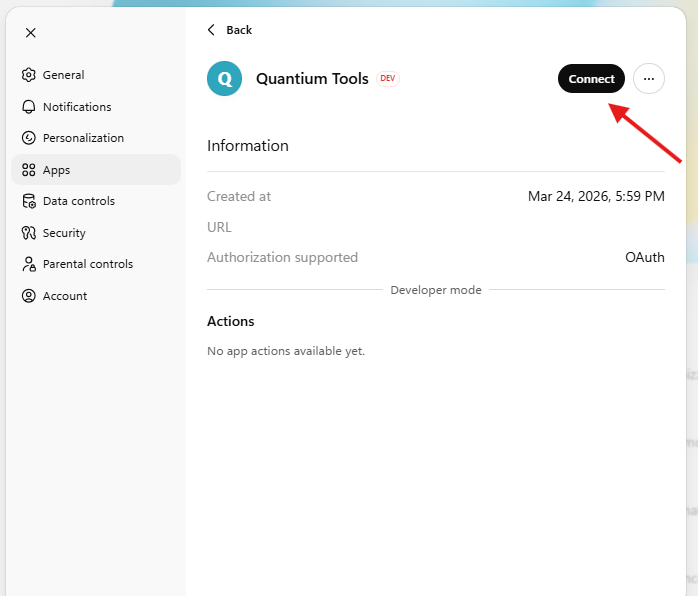Viewport: 698px width, 596px height.
Task: Open the more options ellipsis menu
Action: pyautogui.click(x=649, y=79)
